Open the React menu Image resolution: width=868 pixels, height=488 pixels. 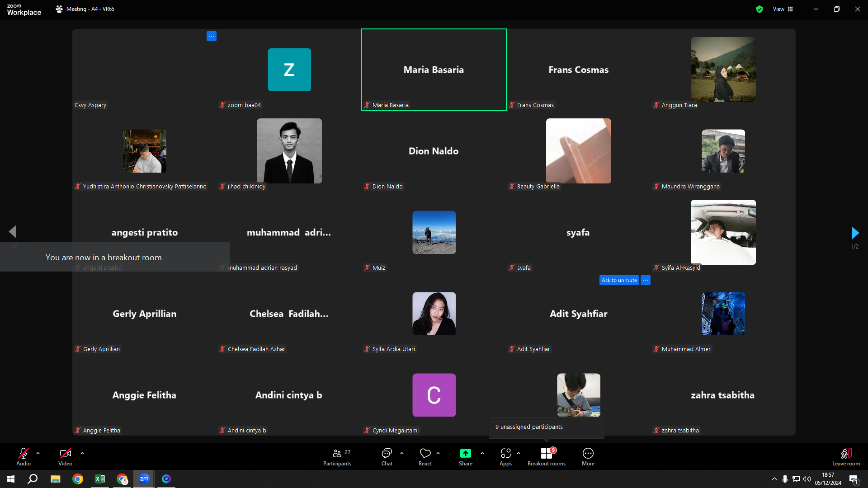(425, 456)
